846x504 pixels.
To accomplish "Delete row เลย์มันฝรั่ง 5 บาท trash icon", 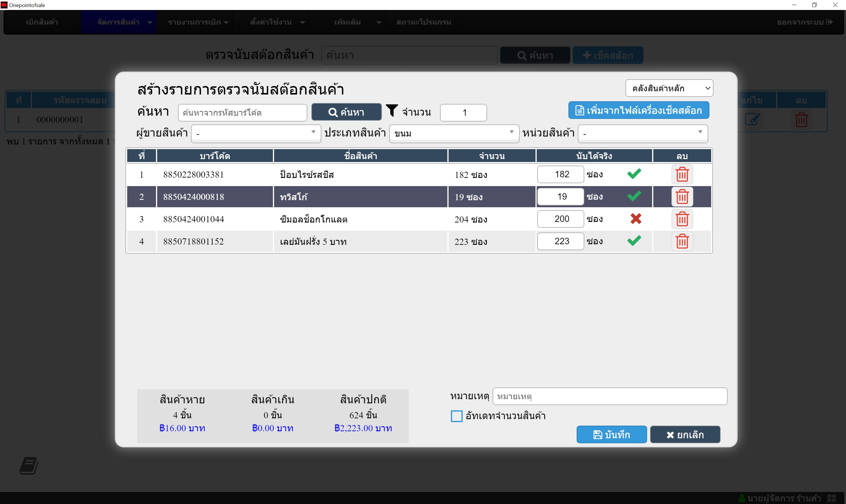I will pos(682,242).
